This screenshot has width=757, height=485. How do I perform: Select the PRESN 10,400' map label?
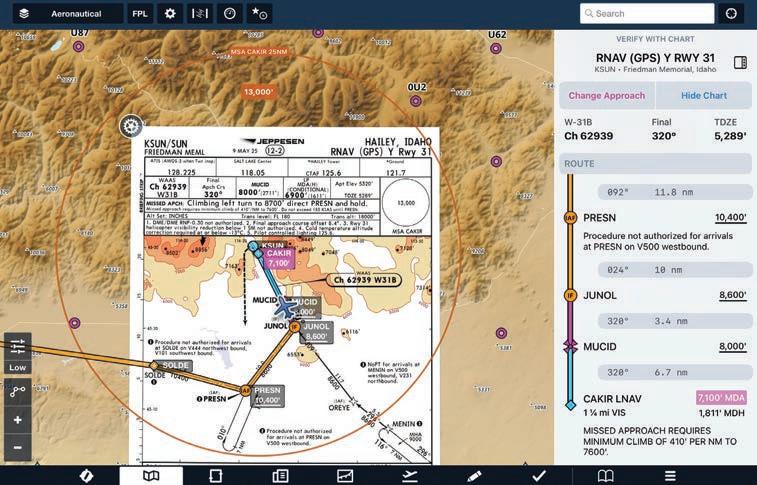(267, 395)
